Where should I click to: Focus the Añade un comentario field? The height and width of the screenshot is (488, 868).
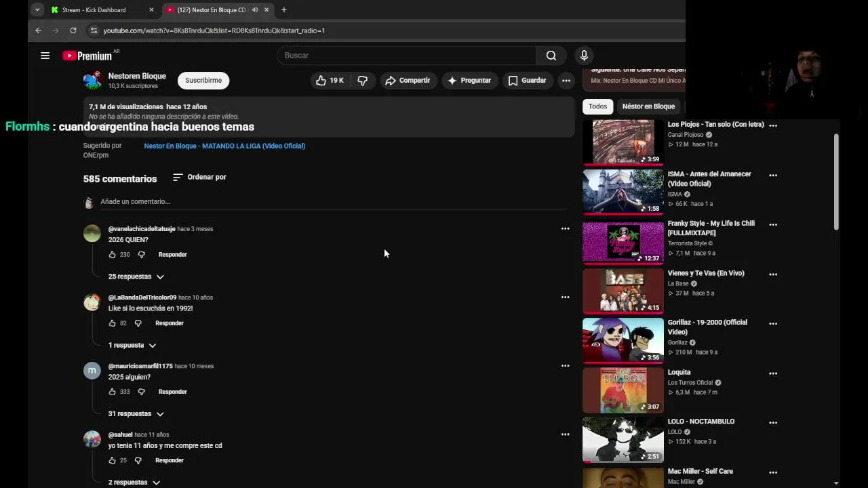(334, 201)
